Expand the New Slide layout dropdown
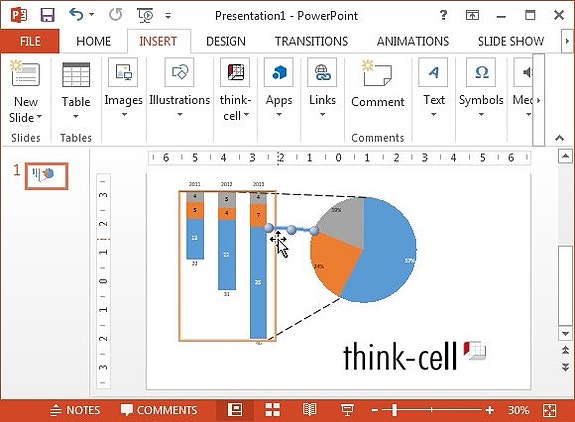 click(x=39, y=117)
